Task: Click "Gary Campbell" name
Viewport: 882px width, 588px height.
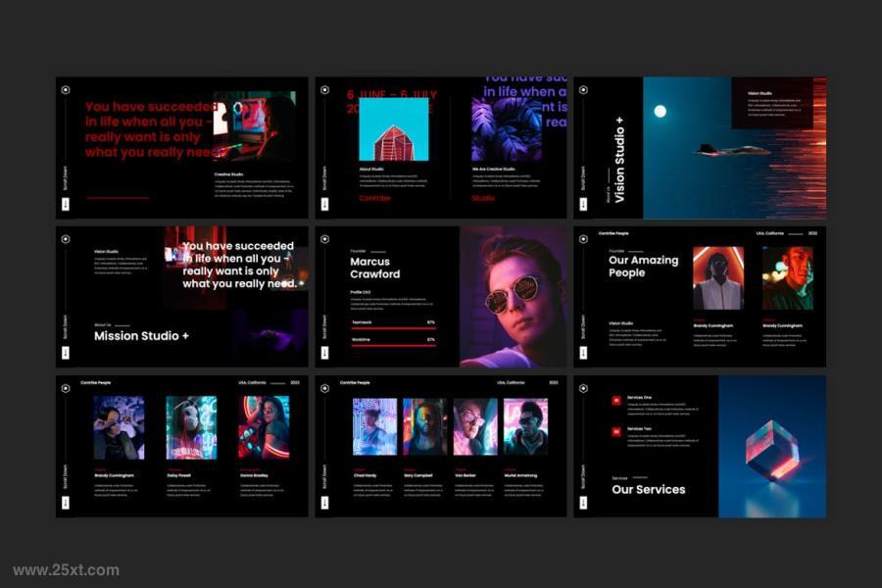Action: click(417, 475)
